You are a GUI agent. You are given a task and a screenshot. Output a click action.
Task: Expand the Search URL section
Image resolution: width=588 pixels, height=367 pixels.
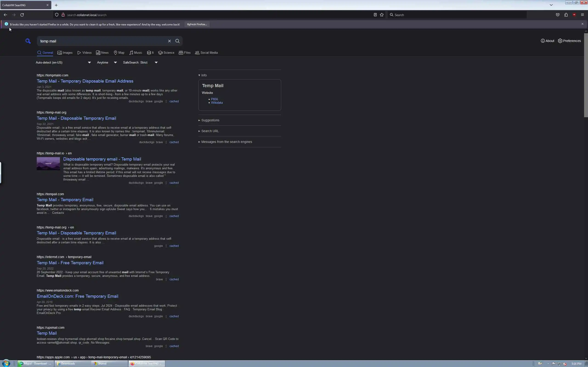(x=210, y=131)
